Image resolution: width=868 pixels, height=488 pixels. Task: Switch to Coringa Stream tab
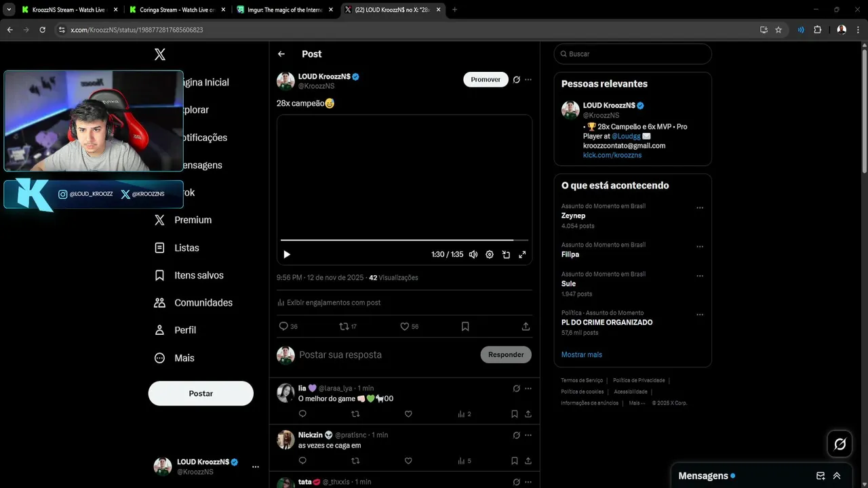click(177, 10)
